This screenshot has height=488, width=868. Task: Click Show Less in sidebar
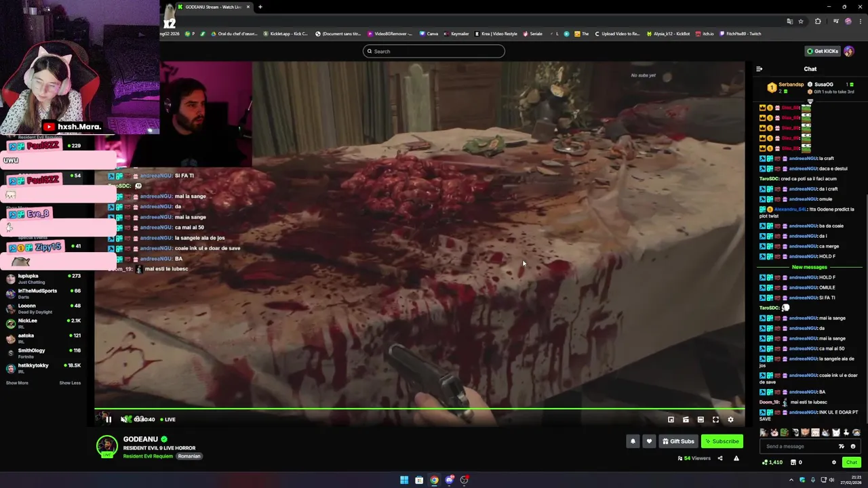[x=70, y=383]
